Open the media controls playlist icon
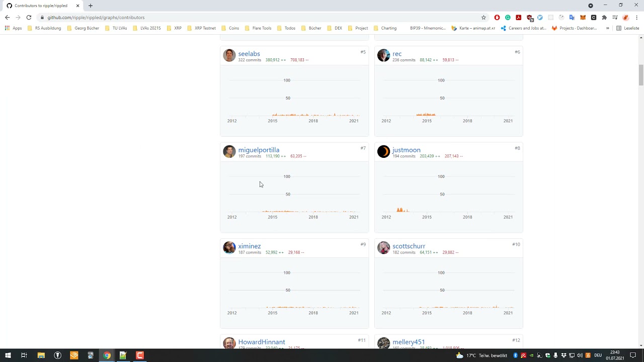This screenshot has height=362, width=644. tap(615, 17)
